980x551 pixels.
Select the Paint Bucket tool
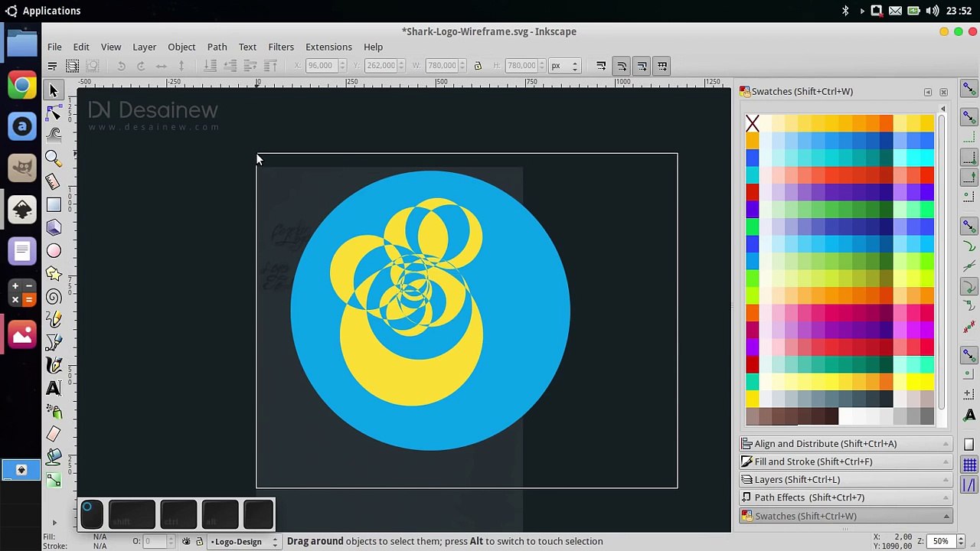pos(54,457)
